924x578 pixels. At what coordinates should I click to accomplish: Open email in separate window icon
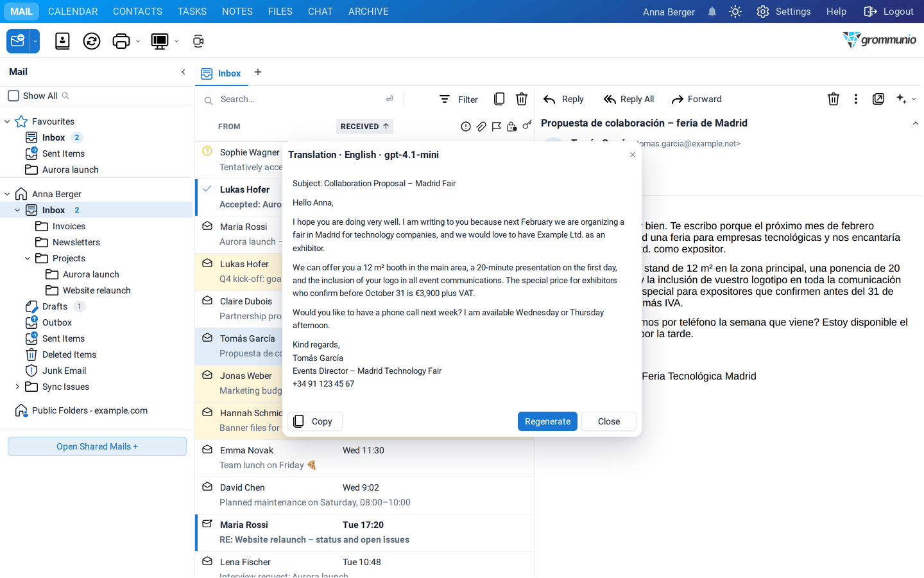[878, 99]
